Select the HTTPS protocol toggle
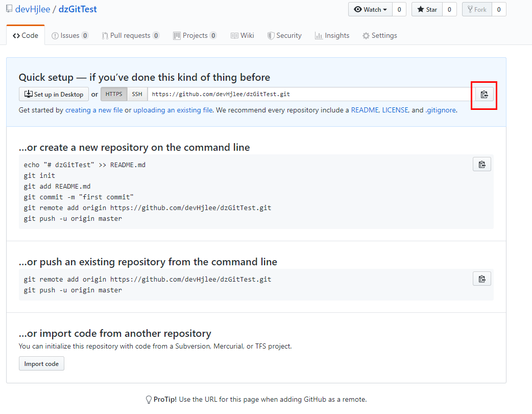Screen dimensions: 532x414 click(114, 94)
